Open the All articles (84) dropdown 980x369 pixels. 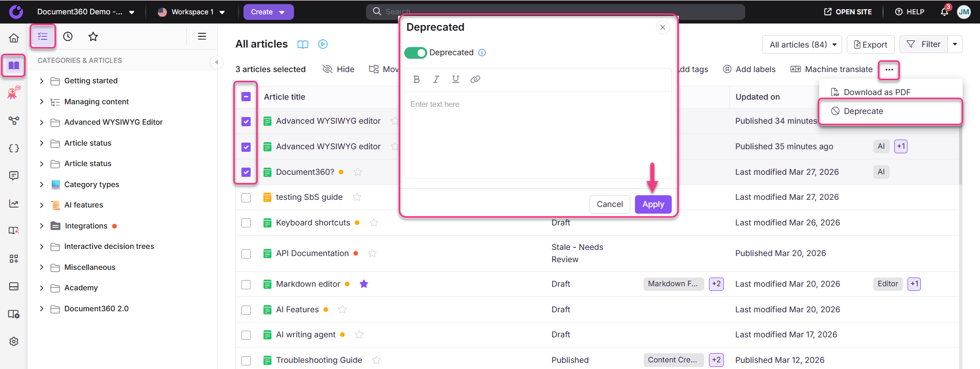coord(802,44)
